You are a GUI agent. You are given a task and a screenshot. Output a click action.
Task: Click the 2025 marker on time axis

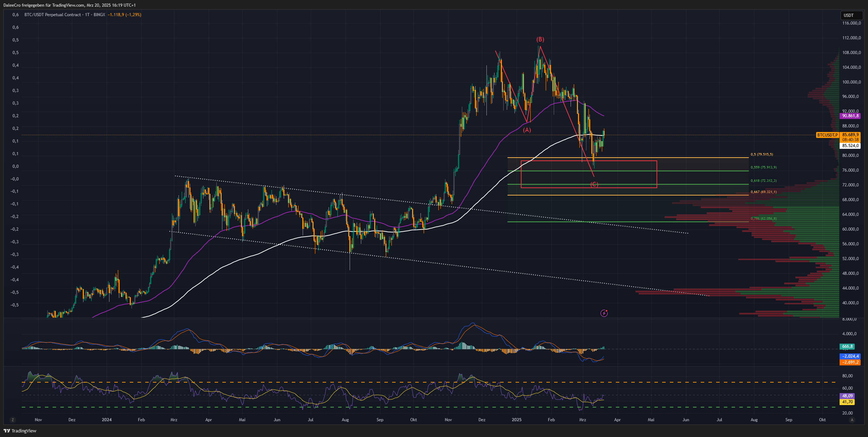click(x=517, y=420)
